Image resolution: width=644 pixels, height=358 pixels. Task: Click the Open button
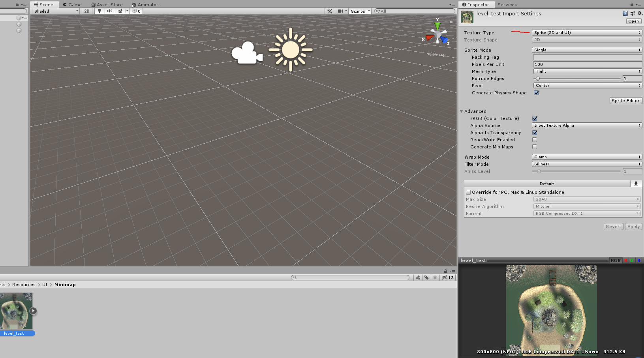click(x=633, y=21)
